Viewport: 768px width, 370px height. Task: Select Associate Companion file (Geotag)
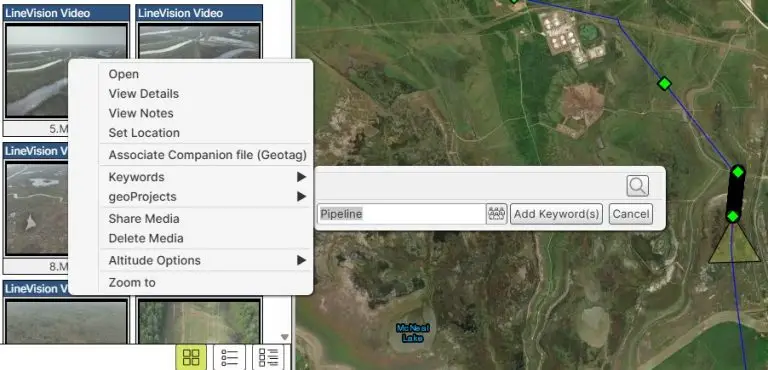coord(208,155)
